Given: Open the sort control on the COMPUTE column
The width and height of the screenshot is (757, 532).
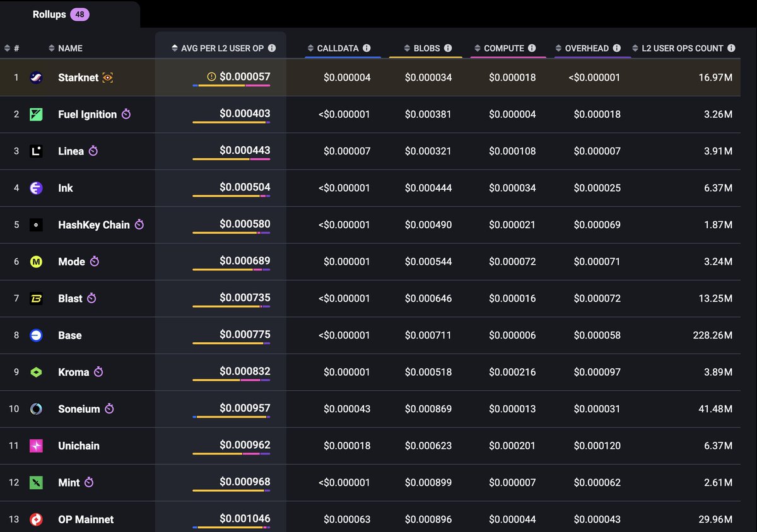Looking at the screenshot, I should tap(478, 48).
